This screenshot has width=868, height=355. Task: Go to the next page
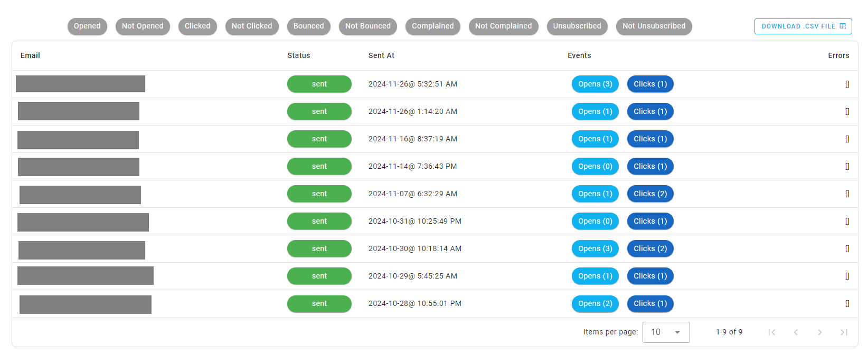coord(820,332)
